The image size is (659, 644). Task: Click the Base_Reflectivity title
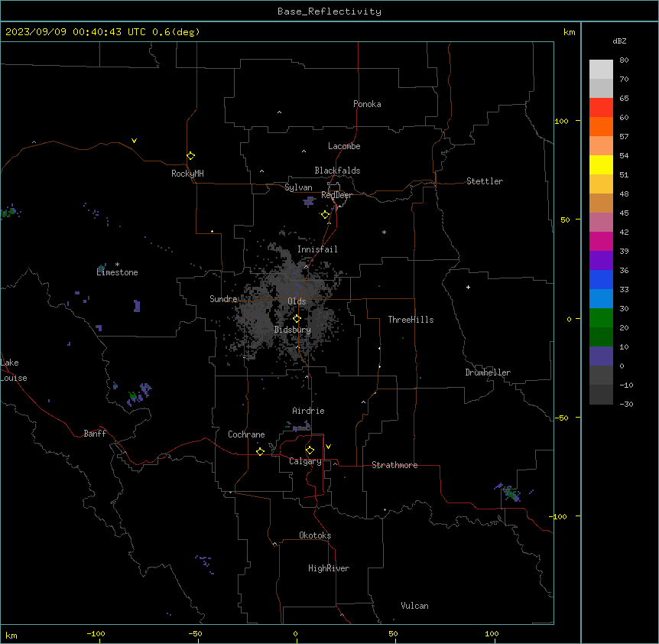tap(329, 11)
